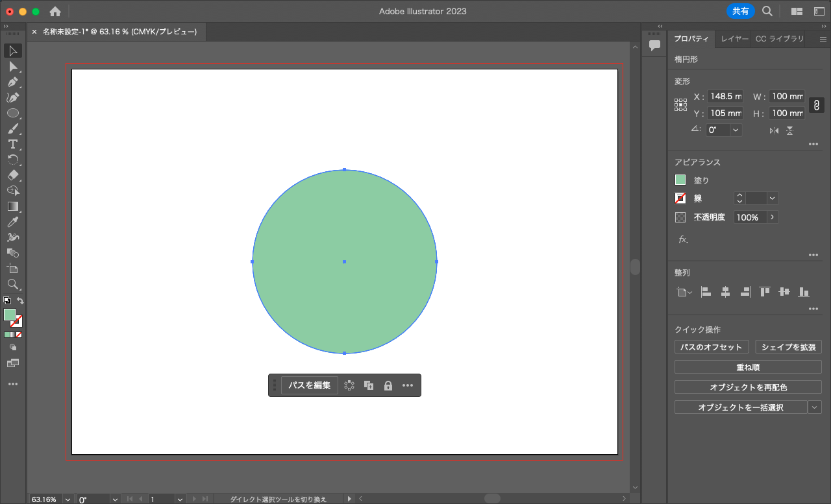The image size is (831, 504).
Task: Open the rotation angle dropdown in Properties
Action: click(736, 130)
